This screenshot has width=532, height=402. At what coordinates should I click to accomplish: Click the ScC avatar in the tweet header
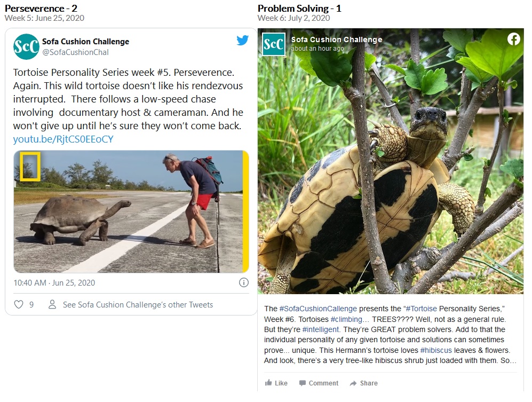click(26, 46)
